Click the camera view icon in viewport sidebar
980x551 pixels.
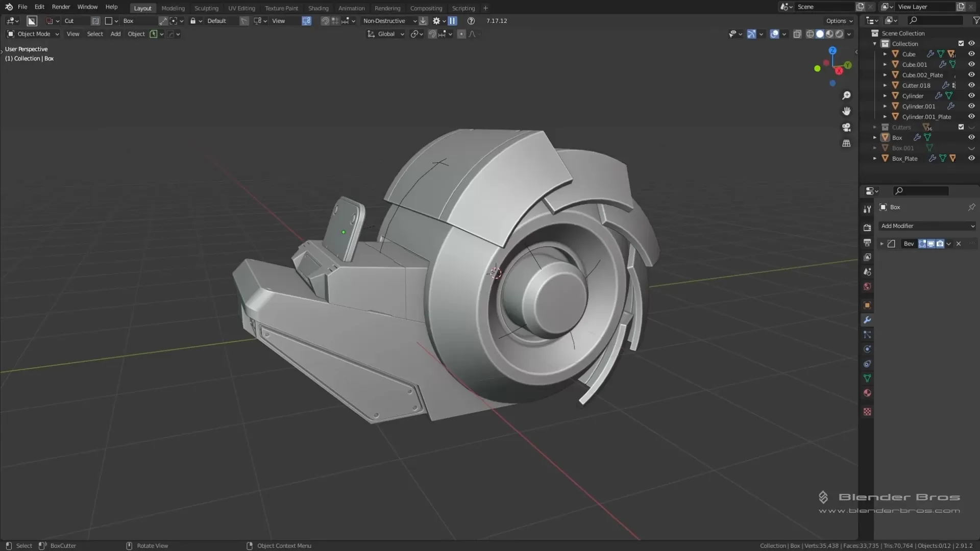click(x=847, y=128)
